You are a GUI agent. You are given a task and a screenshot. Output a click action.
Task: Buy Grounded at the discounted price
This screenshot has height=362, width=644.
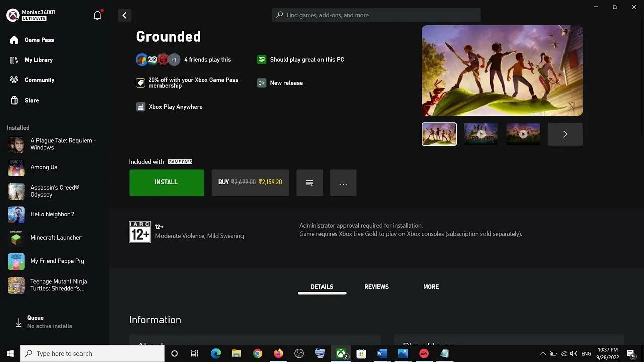[x=250, y=182]
